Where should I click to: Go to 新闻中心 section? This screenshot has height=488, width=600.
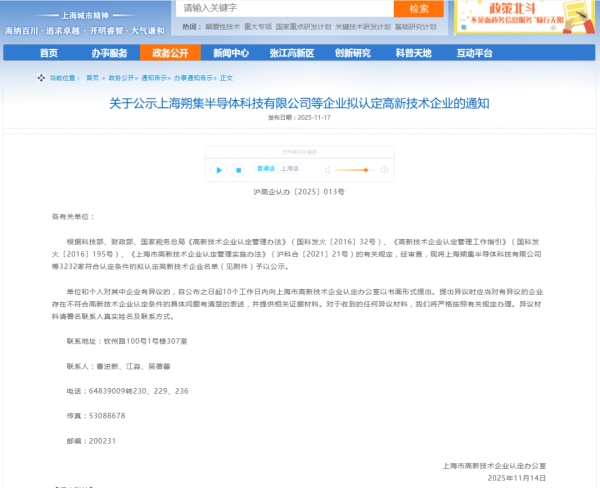click(x=231, y=52)
